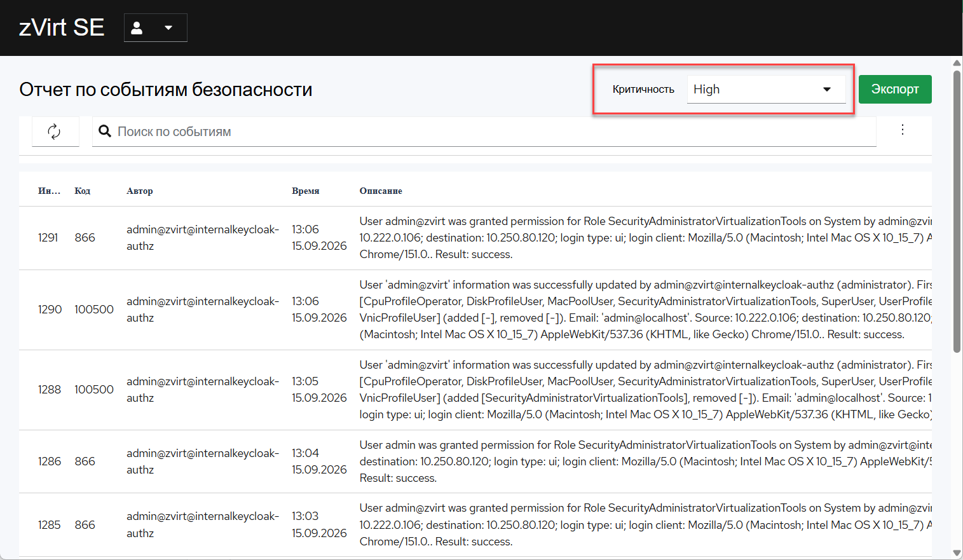The height and width of the screenshot is (560, 963).
Task: Click author cell in row 1291
Action: (203, 238)
